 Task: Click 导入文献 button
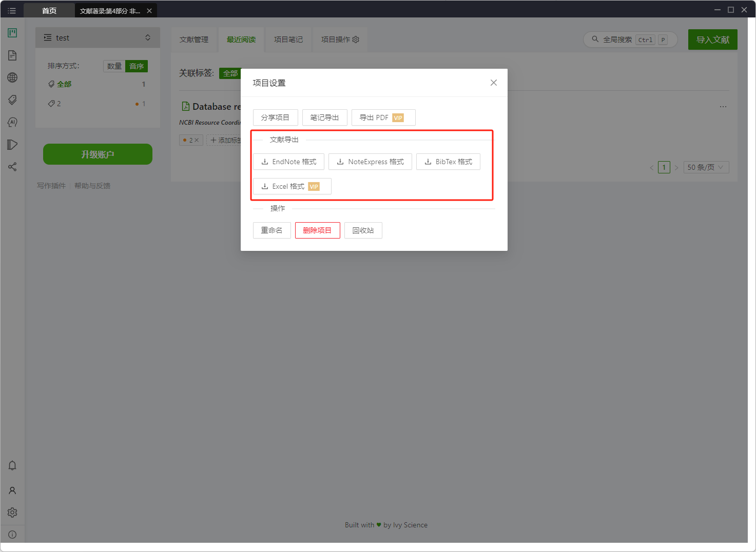pyautogui.click(x=713, y=40)
